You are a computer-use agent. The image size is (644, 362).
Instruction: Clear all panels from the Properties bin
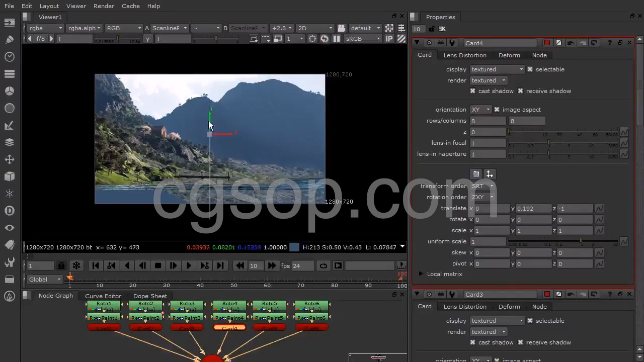point(442,29)
